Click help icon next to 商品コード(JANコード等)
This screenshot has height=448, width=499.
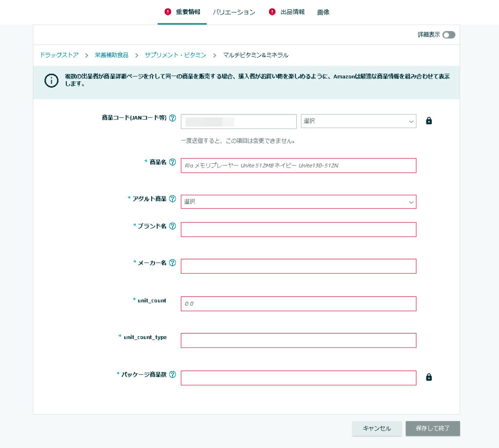(172, 118)
